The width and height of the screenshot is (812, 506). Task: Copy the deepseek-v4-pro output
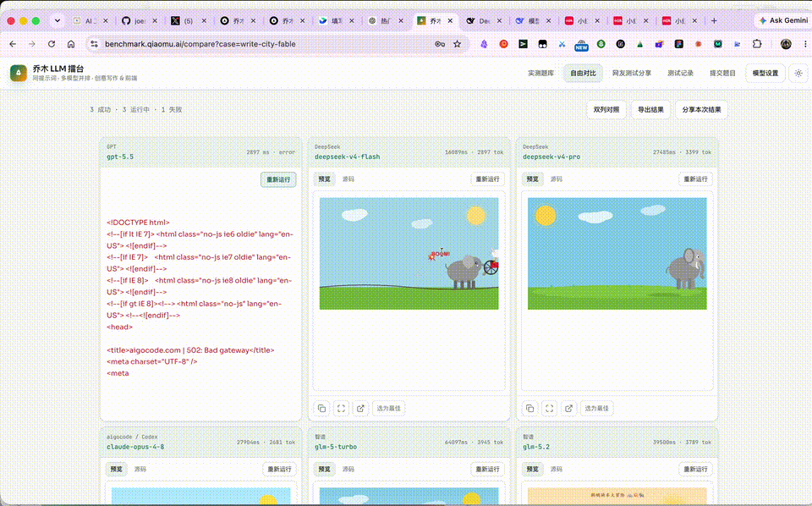pyautogui.click(x=529, y=409)
